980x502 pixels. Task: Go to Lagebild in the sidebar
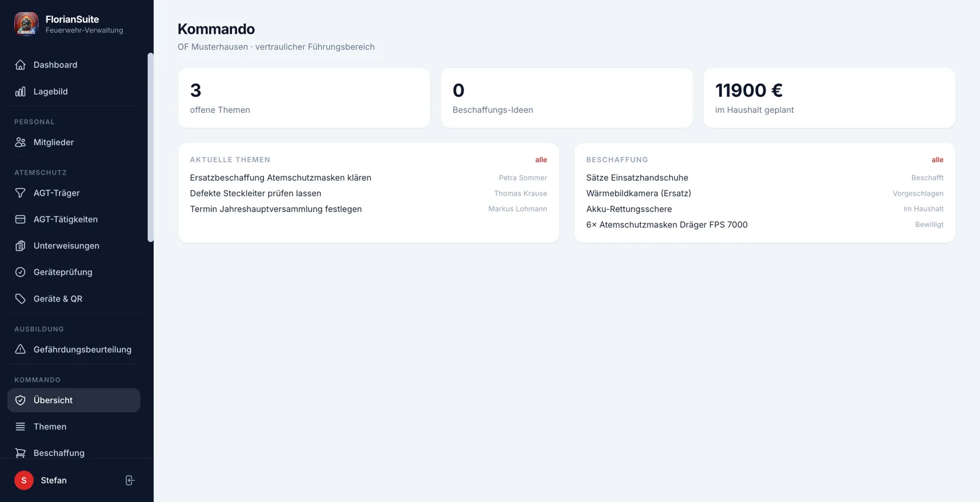73,92
